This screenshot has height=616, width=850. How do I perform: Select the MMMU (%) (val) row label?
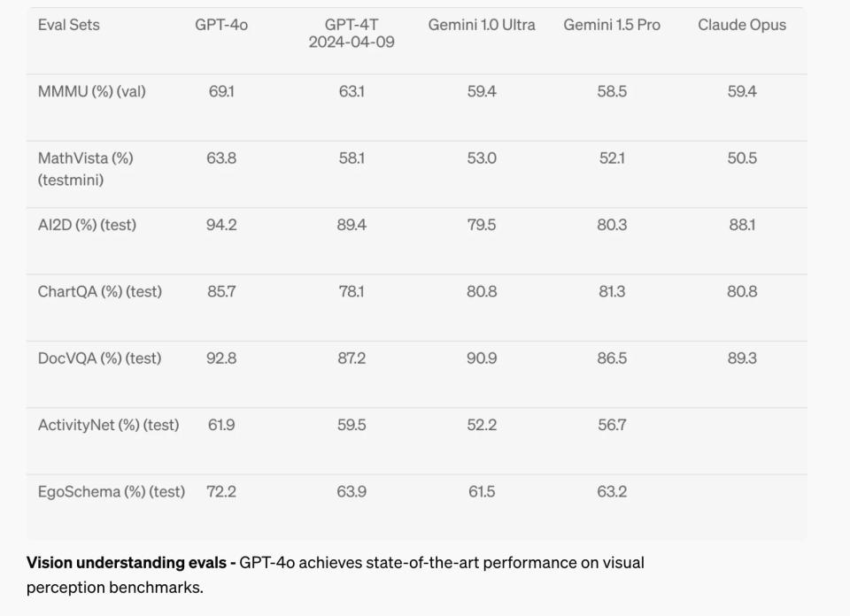click(91, 91)
